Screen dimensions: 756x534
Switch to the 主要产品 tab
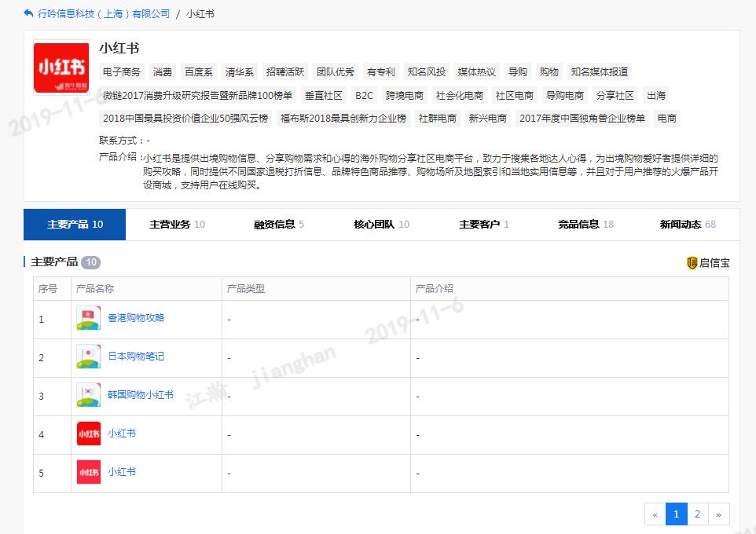[75, 225]
